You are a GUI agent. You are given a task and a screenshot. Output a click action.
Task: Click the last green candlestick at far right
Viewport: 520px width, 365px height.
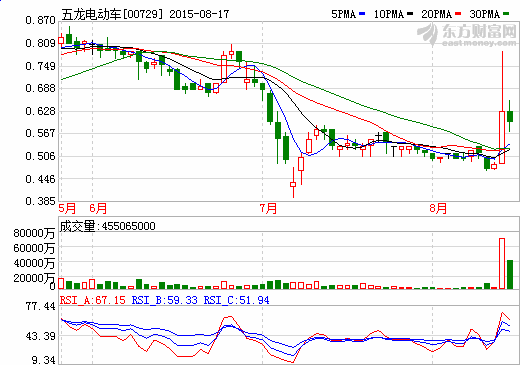510,116
